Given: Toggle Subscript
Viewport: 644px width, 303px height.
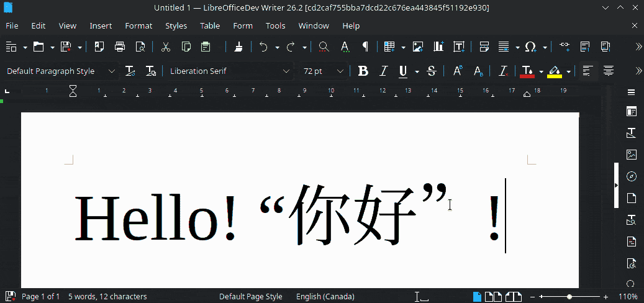Looking at the screenshot, I should pyautogui.click(x=478, y=71).
